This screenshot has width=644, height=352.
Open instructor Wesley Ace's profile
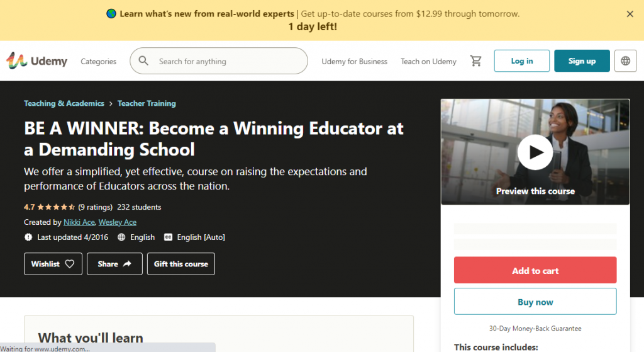[x=118, y=222]
